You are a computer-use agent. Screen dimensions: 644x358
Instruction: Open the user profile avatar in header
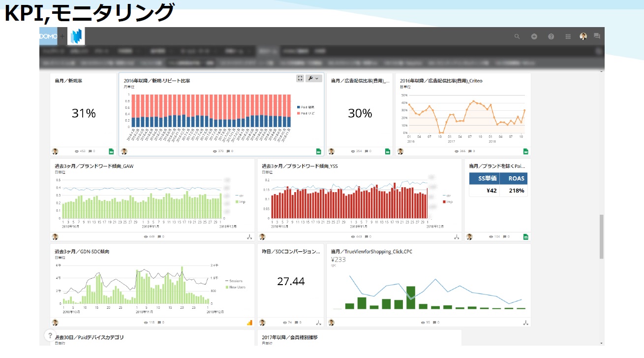tap(583, 36)
